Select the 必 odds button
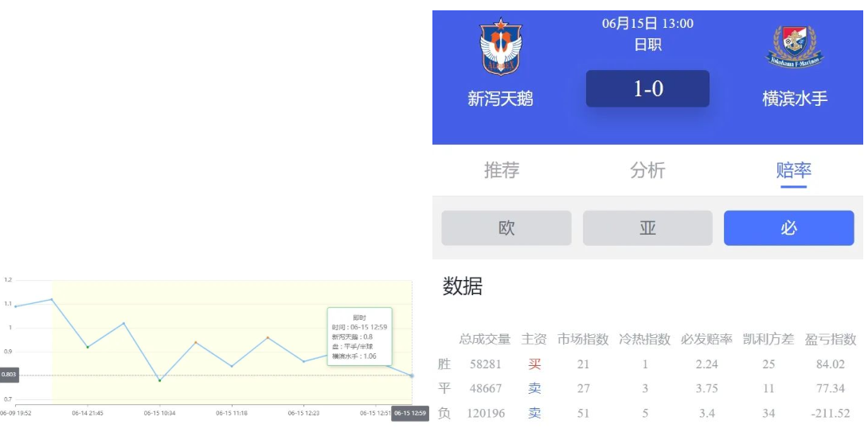Image resolution: width=868 pixels, height=428 pixels. pyautogui.click(x=788, y=228)
